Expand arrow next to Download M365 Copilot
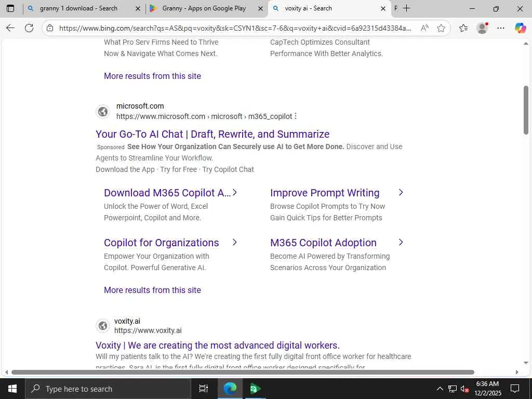The height and width of the screenshot is (399, 532). click(x=234, y=192)
